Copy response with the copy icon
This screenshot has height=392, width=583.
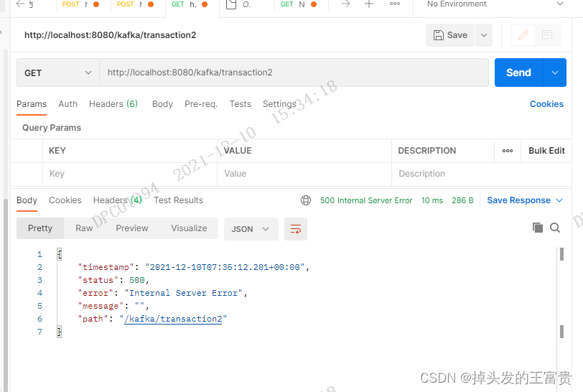point(538,228)
